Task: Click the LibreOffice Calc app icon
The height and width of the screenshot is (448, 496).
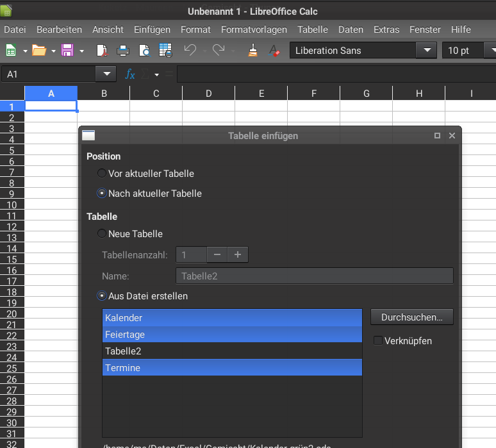Action: [6, 11]
